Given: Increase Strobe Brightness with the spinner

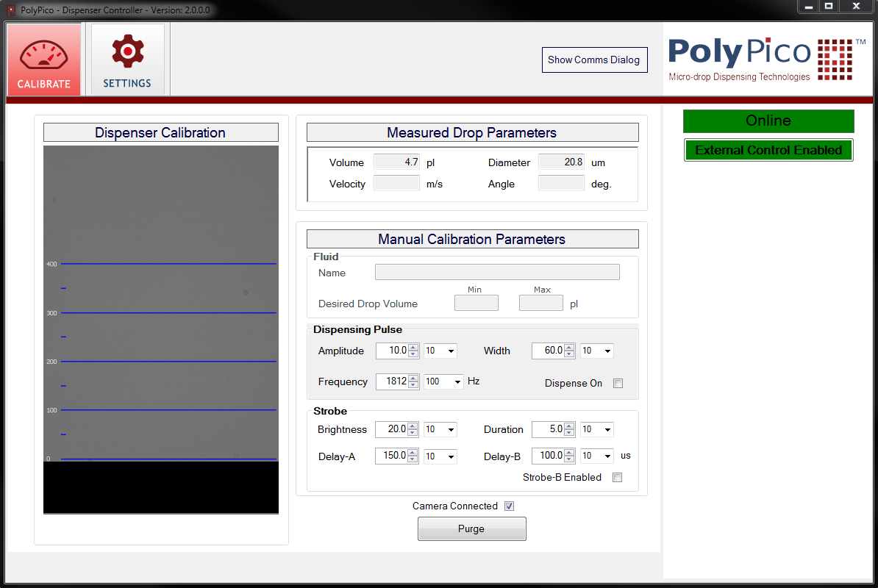Looking at the screenshot, I should point(413,426).
